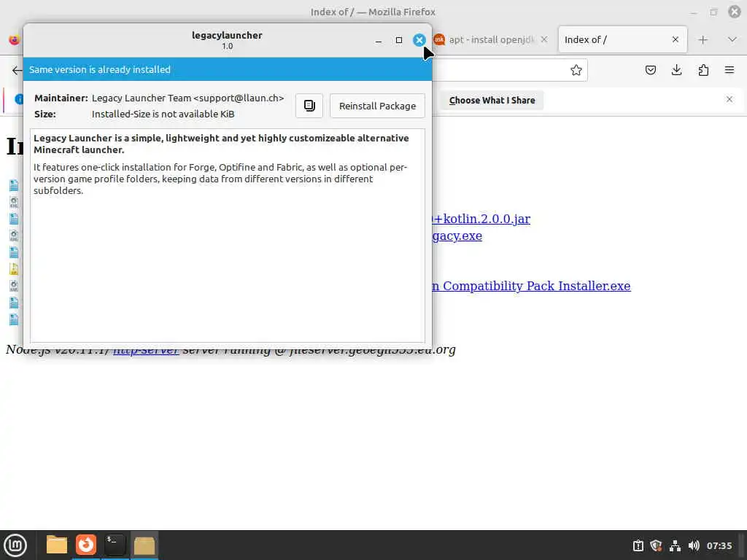Close the 'apt - install openjdk' tab

pyautogui.click(x=544, y=39)
